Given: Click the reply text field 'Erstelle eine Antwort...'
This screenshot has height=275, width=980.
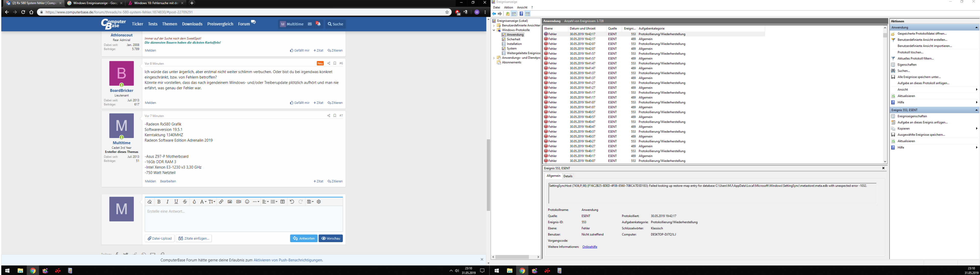Looking at the screenshot, I should (x=243, y=218).
